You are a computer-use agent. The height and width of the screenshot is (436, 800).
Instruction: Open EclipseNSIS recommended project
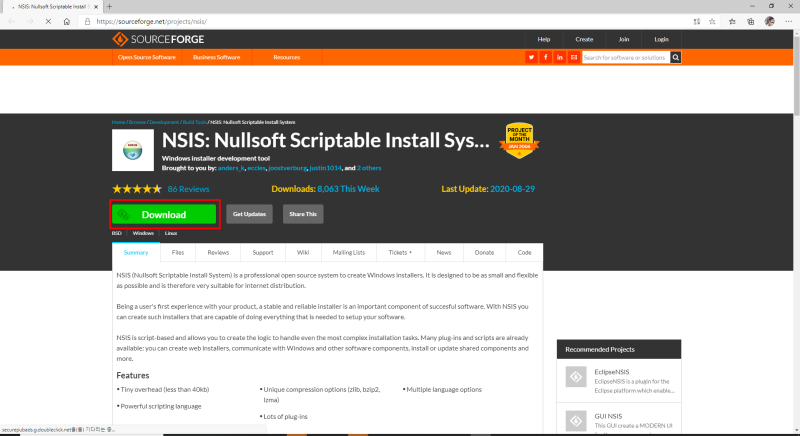point(611,372)
